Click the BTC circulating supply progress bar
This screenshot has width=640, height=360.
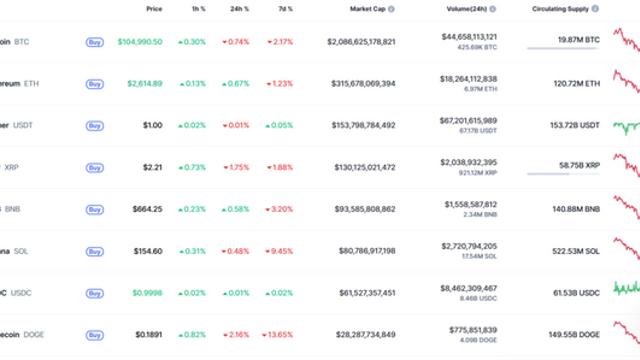(x=563, y=49)
